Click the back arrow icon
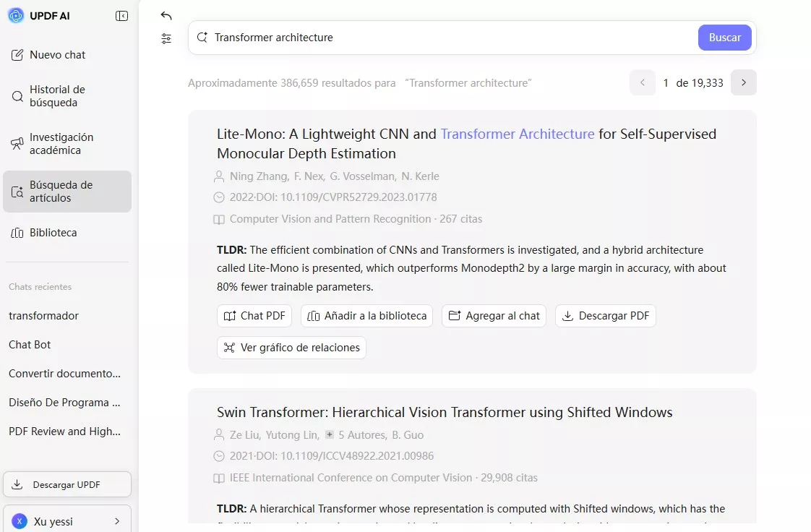The width and height of the screenshot is (811, 532). (166, 16)
